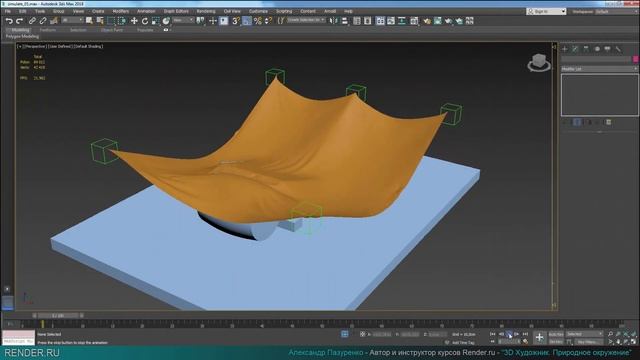Go to the start frame
Screen dimensions: 640x360
[x=493, y=334]
